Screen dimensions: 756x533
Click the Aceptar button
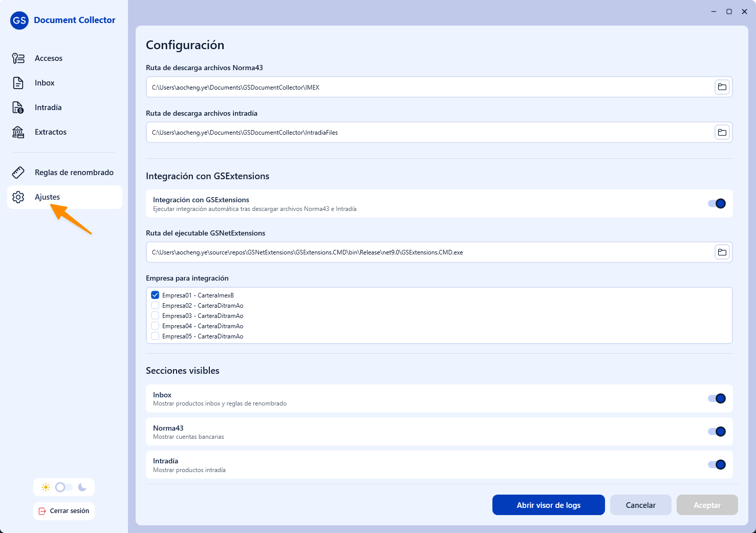707,505
